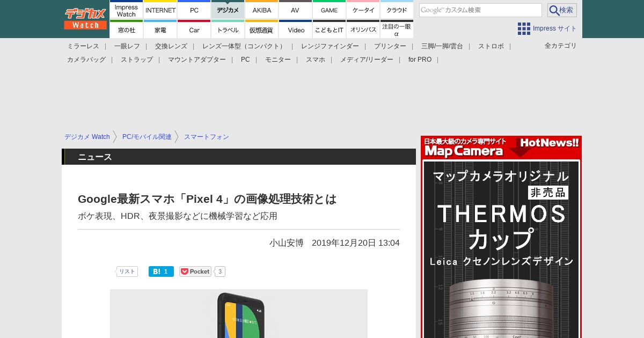The width and height of the screenshot is (644, 338).
Task: Open the PC category link in the submenu
Action: 245,60
